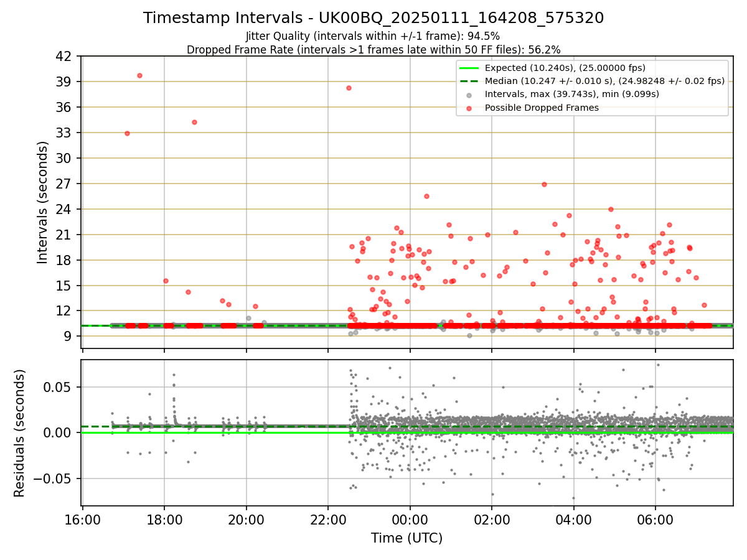Click the dashed green line legend marker
The width and height of the screenshot is (747, 560).
point(469,81)
